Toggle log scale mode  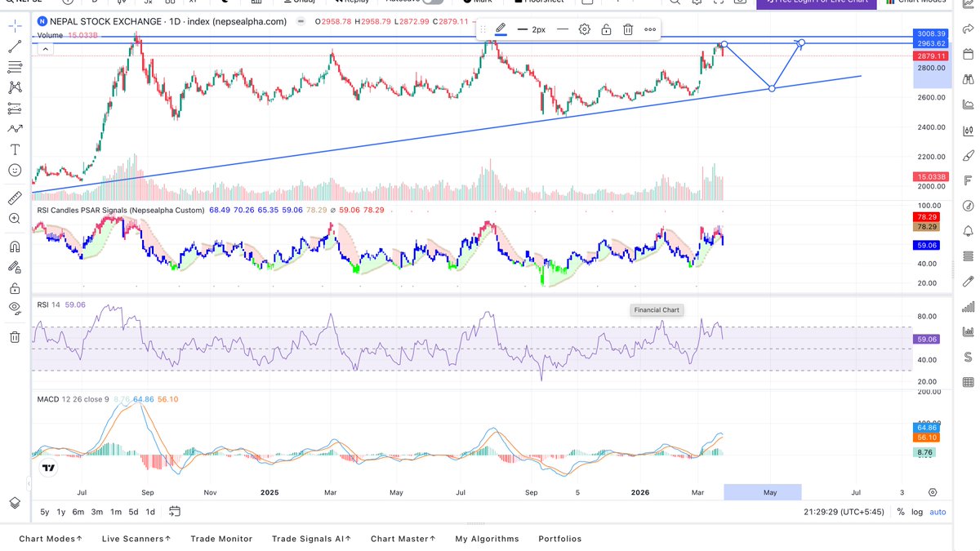tap(918, 512)
